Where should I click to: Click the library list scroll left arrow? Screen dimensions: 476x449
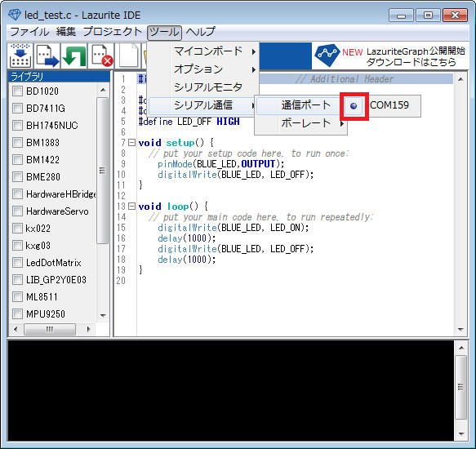coord(16,329)
